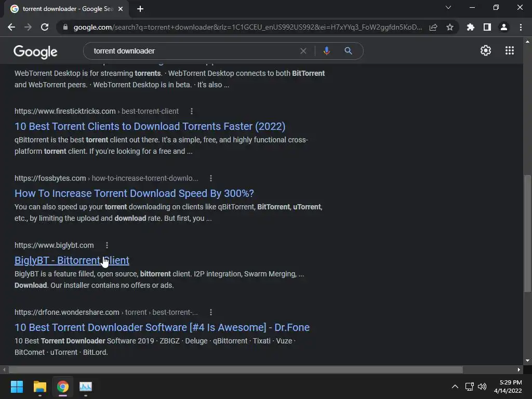
Task: View site info via the lock icon
Action: point(65,27)
